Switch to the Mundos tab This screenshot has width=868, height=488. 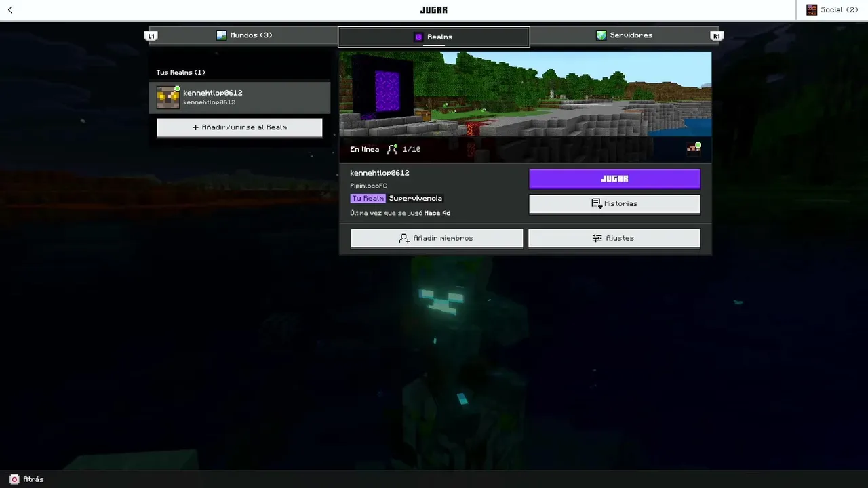pos(244,35)
